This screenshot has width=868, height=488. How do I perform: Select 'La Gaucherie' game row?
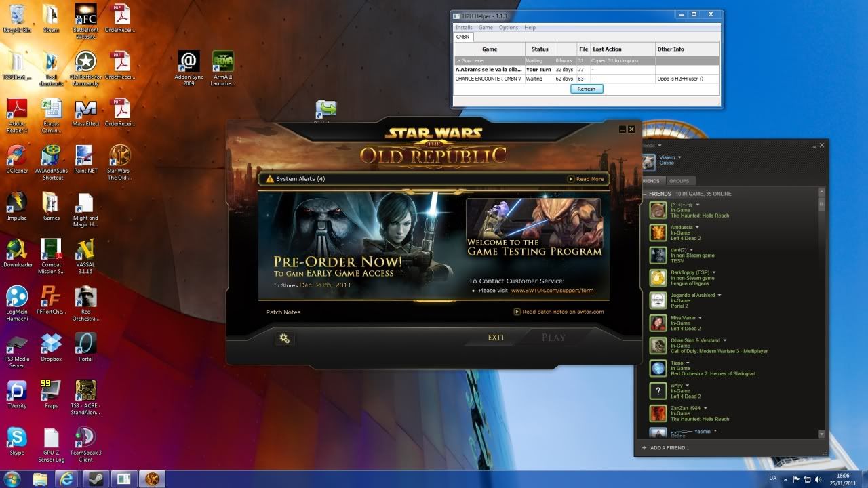(587, 60)
